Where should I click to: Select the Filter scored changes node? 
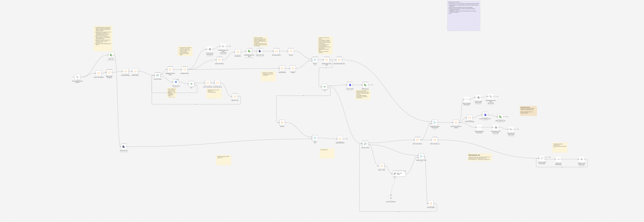[469, 118]
